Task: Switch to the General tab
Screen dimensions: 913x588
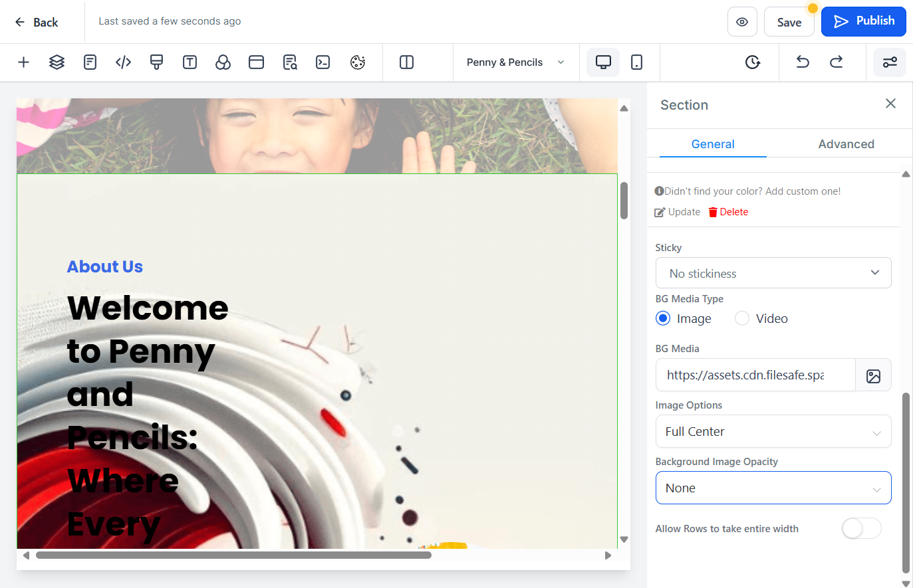Action: pyautogui.click(x=713, y=144)
